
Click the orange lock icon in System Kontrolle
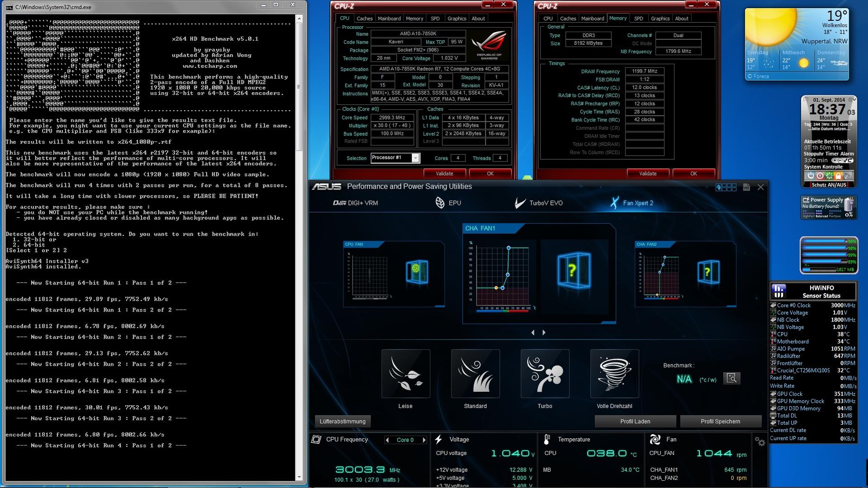838,175
